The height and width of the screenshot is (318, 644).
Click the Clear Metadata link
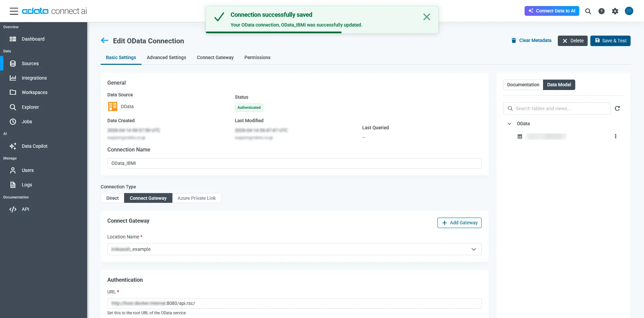(535, 40)
